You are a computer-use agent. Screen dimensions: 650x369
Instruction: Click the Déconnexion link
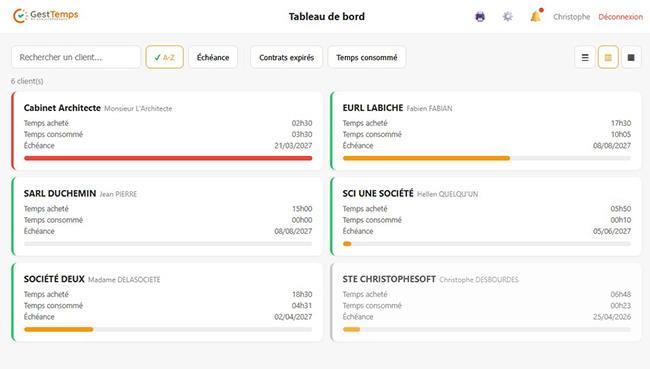tap(620, 17)
